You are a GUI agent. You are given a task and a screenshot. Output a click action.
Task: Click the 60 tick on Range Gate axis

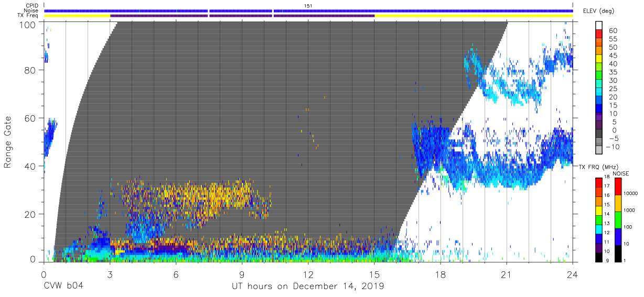30,118
